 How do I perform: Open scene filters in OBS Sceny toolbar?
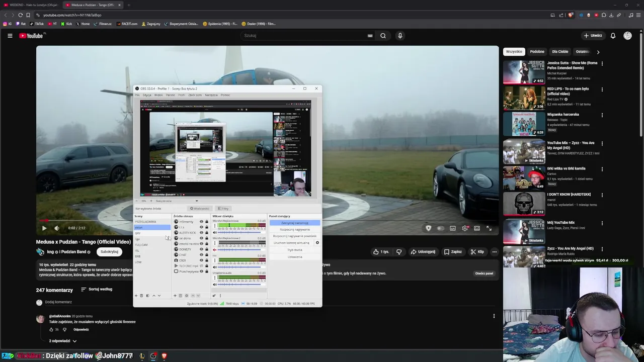click(147, 296)
